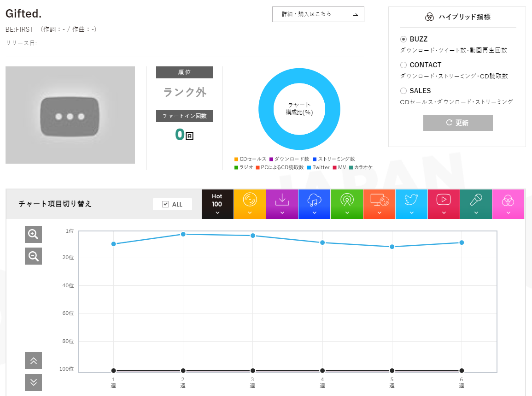
Task: Click the カラオケ legend label
Action: point(363,167)
